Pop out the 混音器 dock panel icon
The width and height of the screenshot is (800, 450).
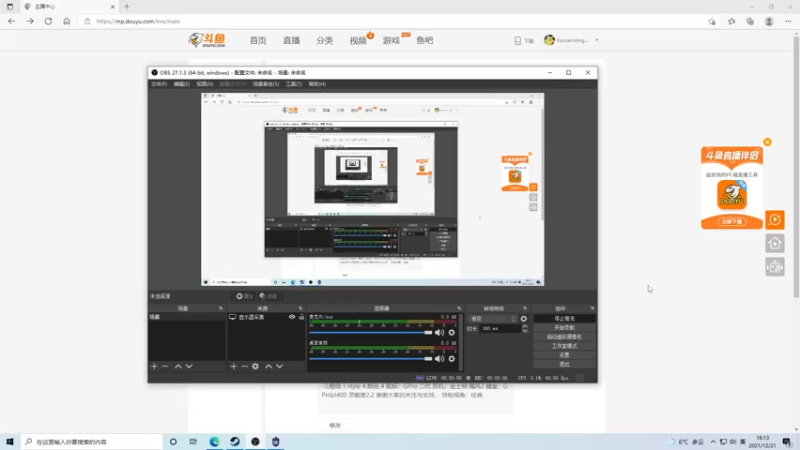(x=459, y=308)
